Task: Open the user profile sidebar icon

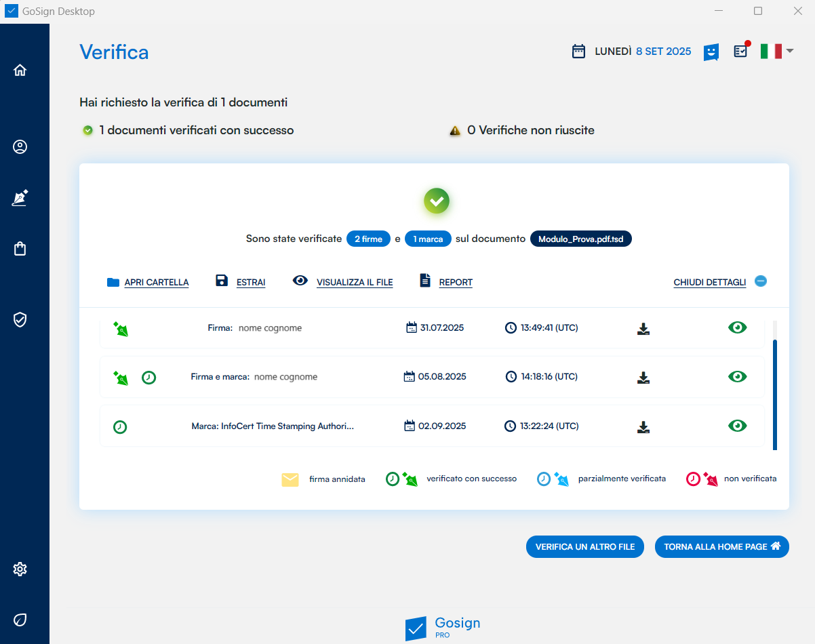Action: [20, 147]
